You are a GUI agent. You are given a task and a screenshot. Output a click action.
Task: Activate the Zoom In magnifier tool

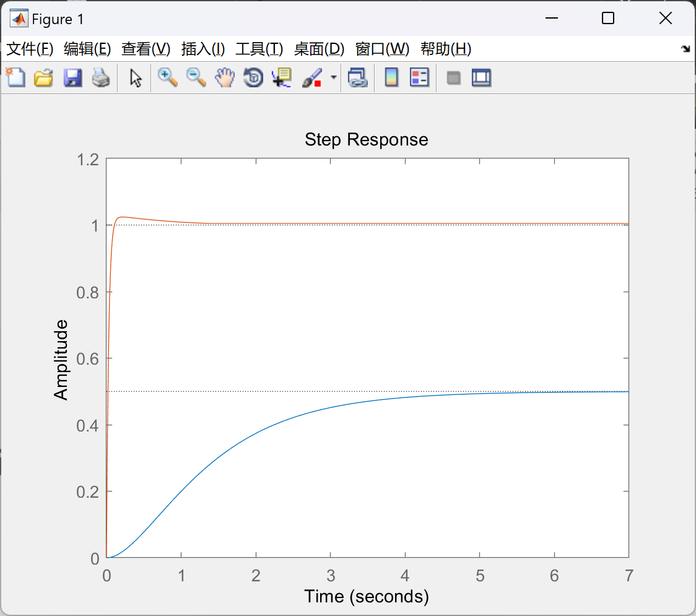click(168, 77)
